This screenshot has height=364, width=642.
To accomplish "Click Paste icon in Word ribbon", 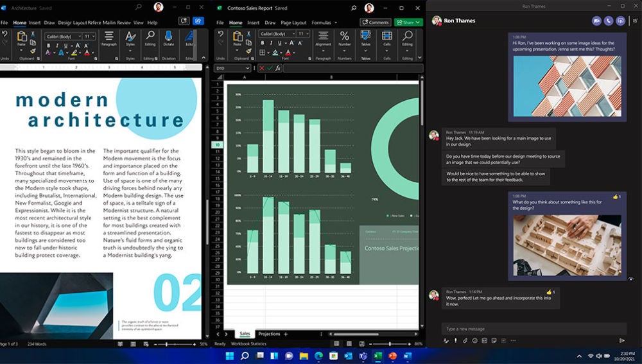I will point(22,37).
